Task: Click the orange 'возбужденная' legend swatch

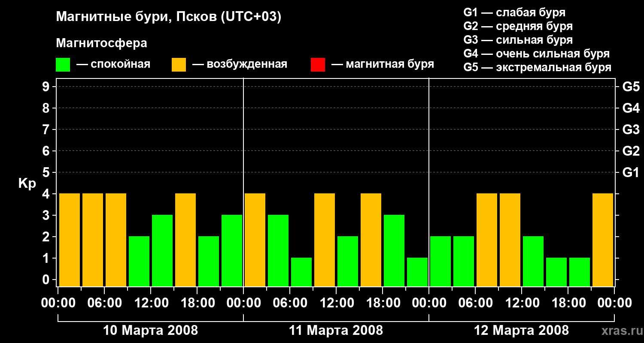Action: tap(179, 65)
